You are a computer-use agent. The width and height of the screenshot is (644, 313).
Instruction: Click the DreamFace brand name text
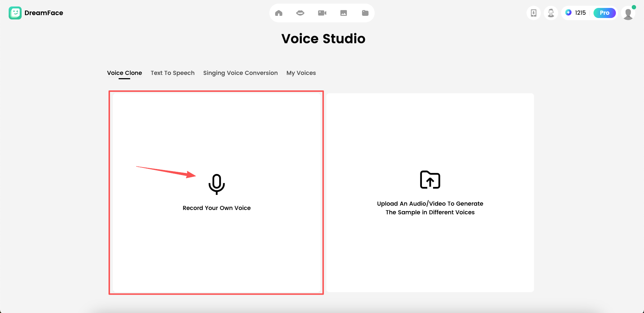point(44,13)
